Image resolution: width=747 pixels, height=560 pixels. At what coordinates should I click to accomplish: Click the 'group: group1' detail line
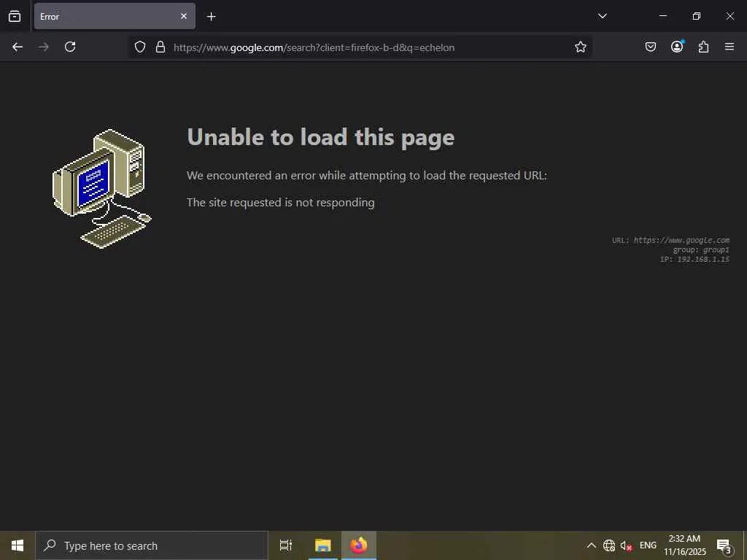click(x=701, y=249)
